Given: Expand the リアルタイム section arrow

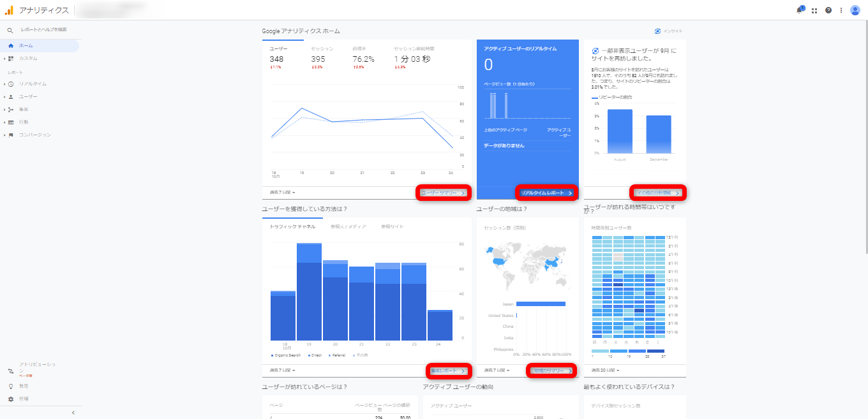Looking at the screenshot, I should pyautogui.click(x=4, y=84).
